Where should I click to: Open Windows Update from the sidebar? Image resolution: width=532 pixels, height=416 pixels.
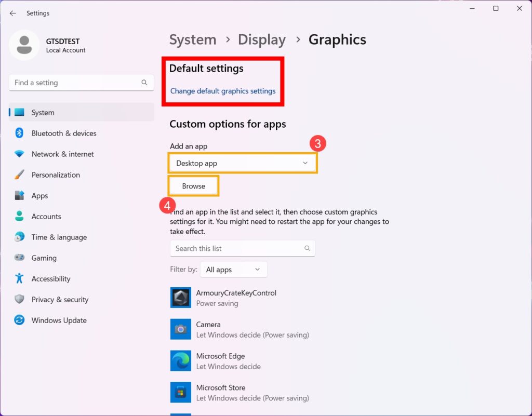pos(19,320)
